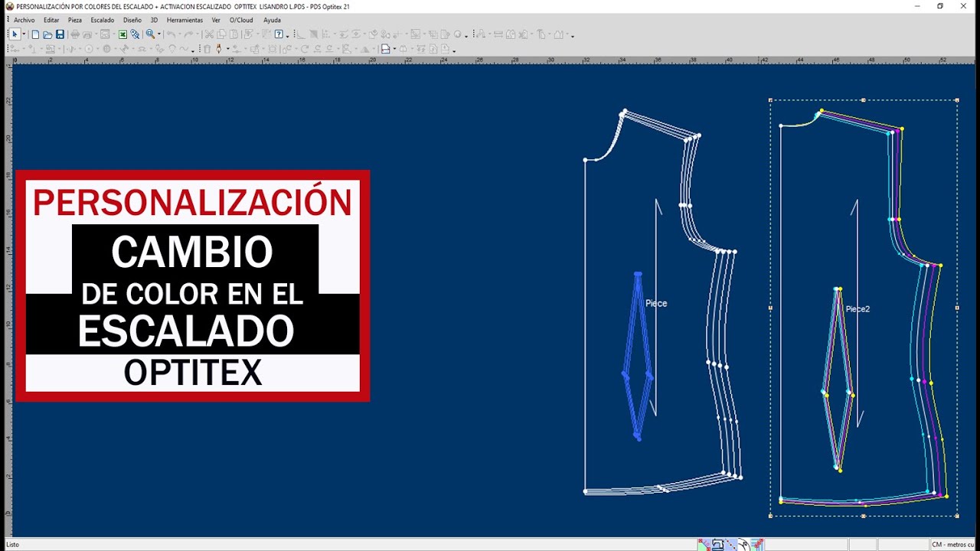This screenshot has width=980, height=551.
Task: Click the highlighted piece icon with red arrow
Action: coord(385,49)
